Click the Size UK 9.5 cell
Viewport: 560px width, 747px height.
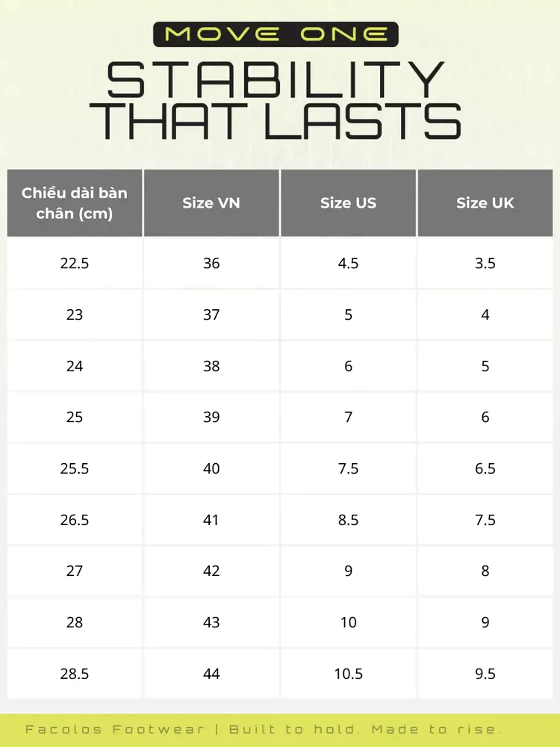click(x=485, y=674)
